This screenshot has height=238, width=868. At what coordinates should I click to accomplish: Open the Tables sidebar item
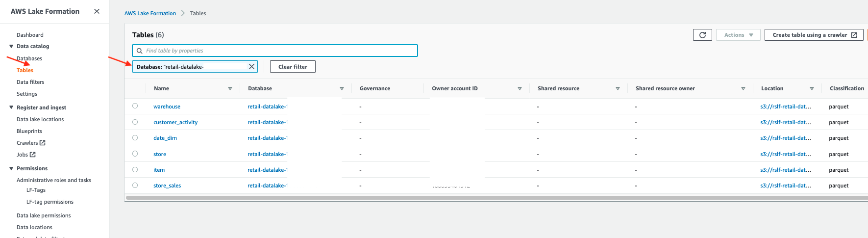(x=25, y=70)
